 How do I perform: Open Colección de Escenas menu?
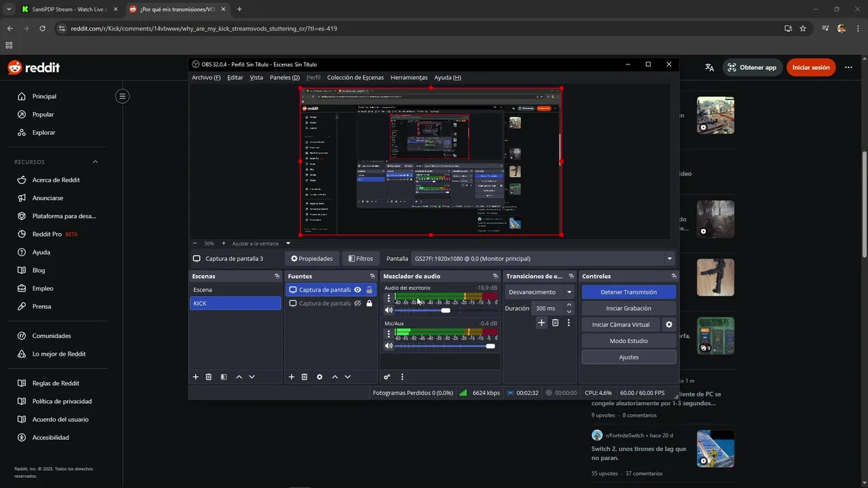(355, 77)
